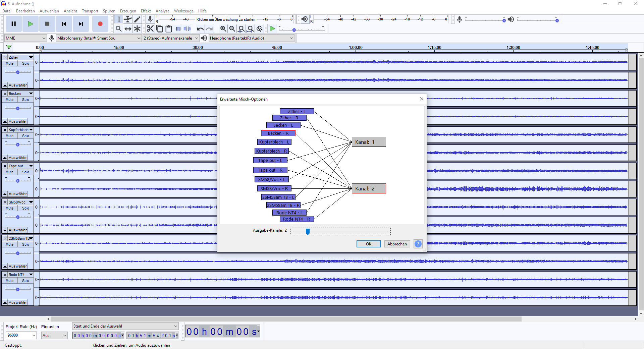Click the playback speed slider
Viewport: 644px width, 349px height.
coord(301,30)
